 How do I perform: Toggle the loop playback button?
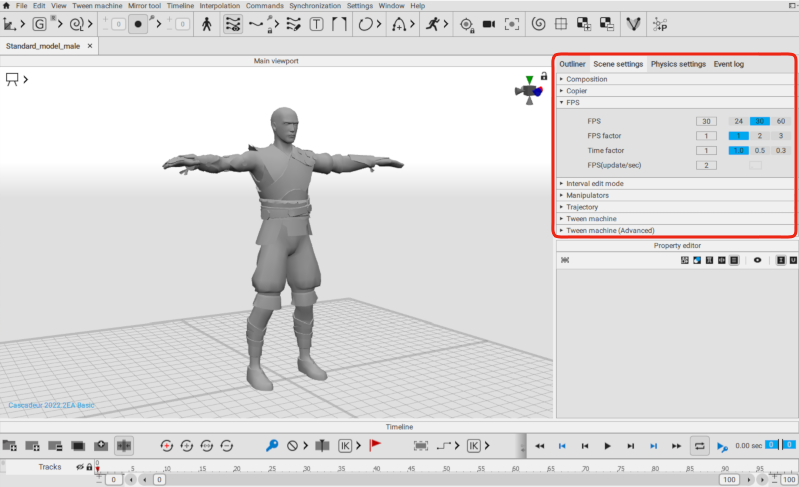[x=700, y=445]
